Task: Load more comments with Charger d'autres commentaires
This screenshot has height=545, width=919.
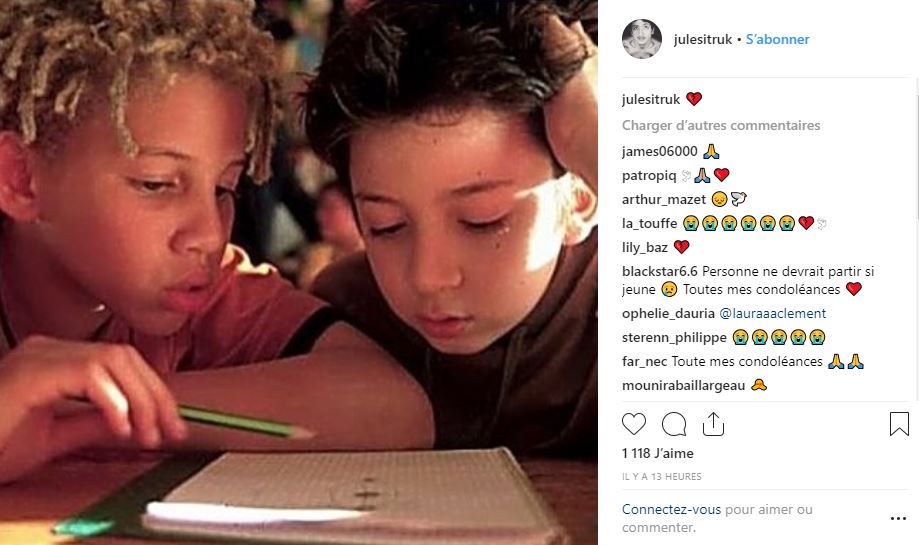Action: point(721,125)
